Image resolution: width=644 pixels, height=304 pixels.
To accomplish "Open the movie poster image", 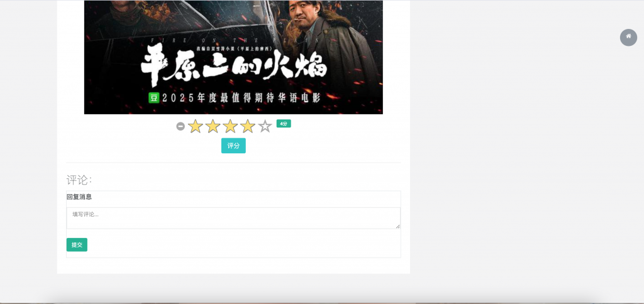I will pyautogui.click(x=233, y=57).
